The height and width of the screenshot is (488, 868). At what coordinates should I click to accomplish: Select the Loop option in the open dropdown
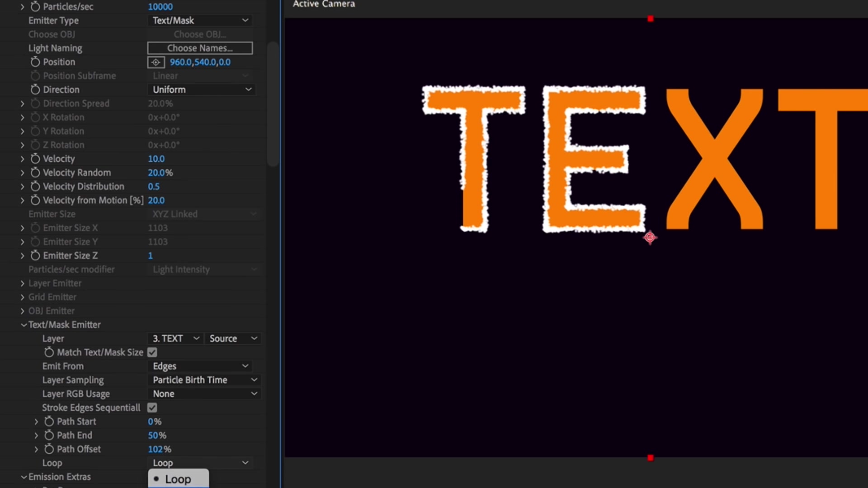[178, 479]
